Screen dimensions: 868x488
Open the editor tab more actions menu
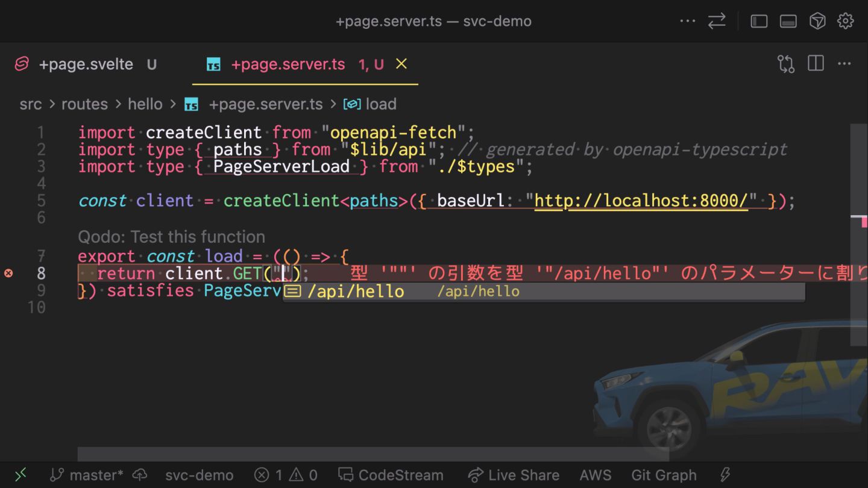(844, 64)
